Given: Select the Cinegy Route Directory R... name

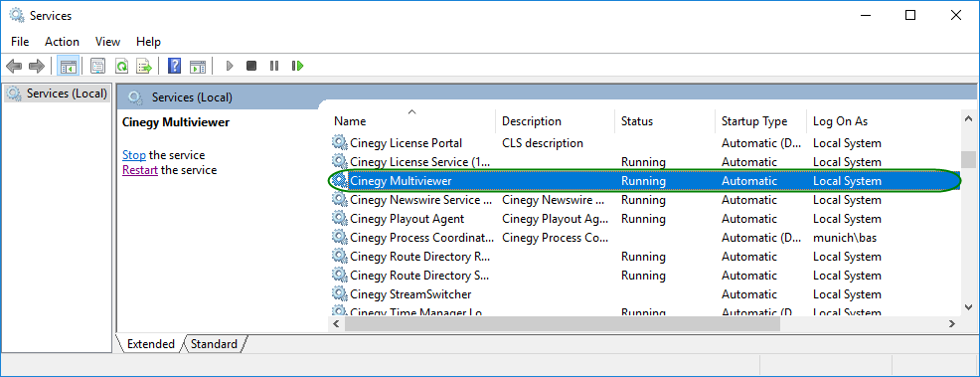Looking at the screenshot, I should 420,257.
